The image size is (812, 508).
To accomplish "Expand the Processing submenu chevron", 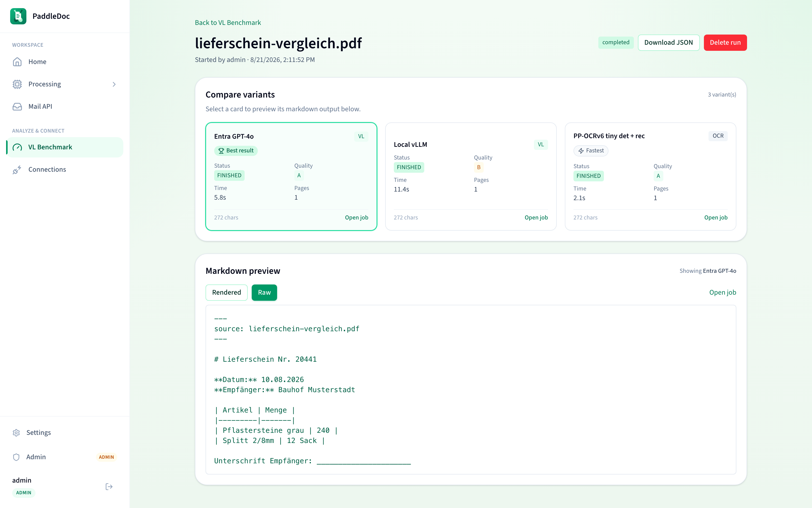I will click(x=114, y=84).
